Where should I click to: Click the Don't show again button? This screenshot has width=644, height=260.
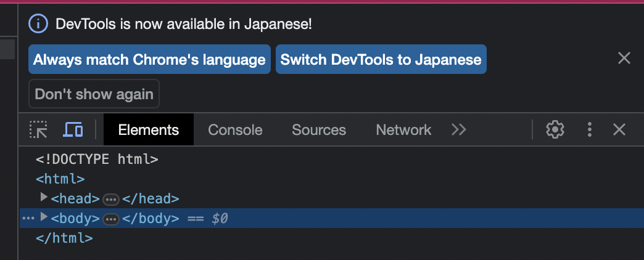(94, 94)
